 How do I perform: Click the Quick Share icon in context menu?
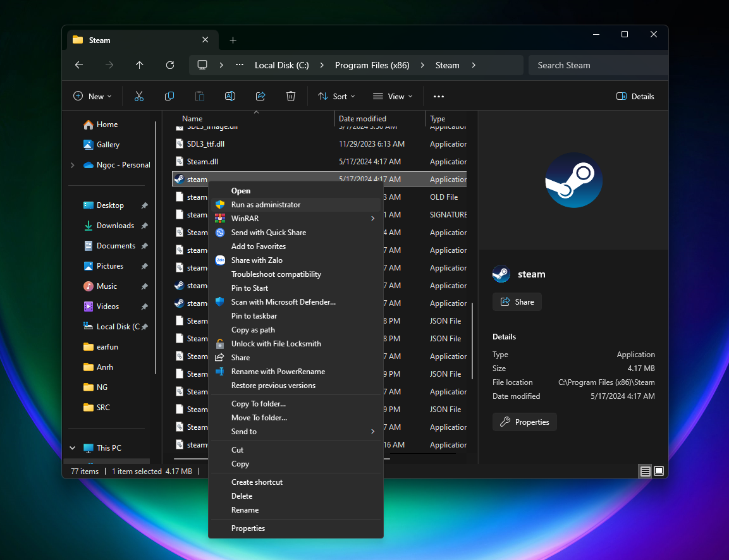(220, 233)
